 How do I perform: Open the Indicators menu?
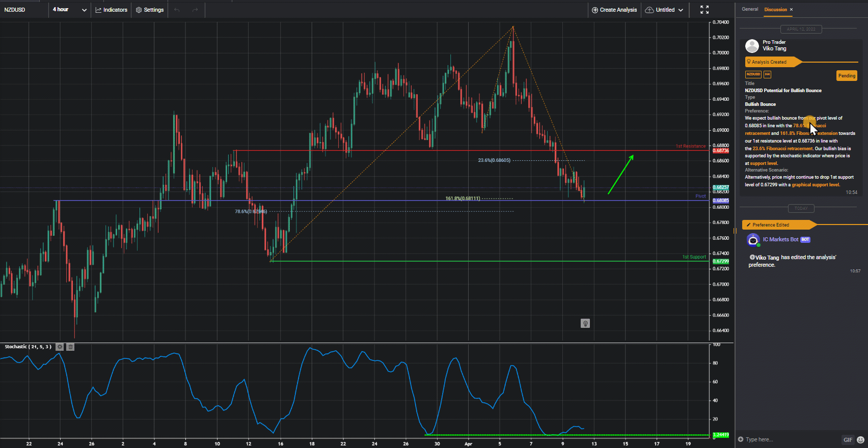click(x=111, y=10)
